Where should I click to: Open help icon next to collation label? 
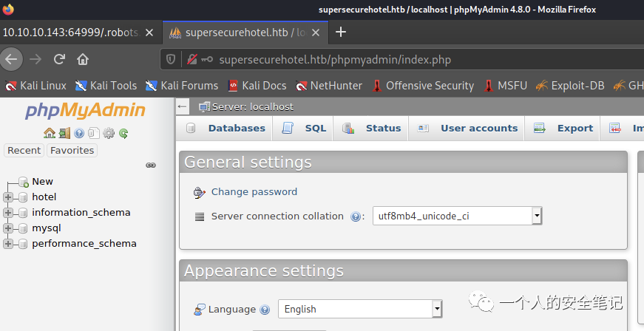click(x=356, y=216)
